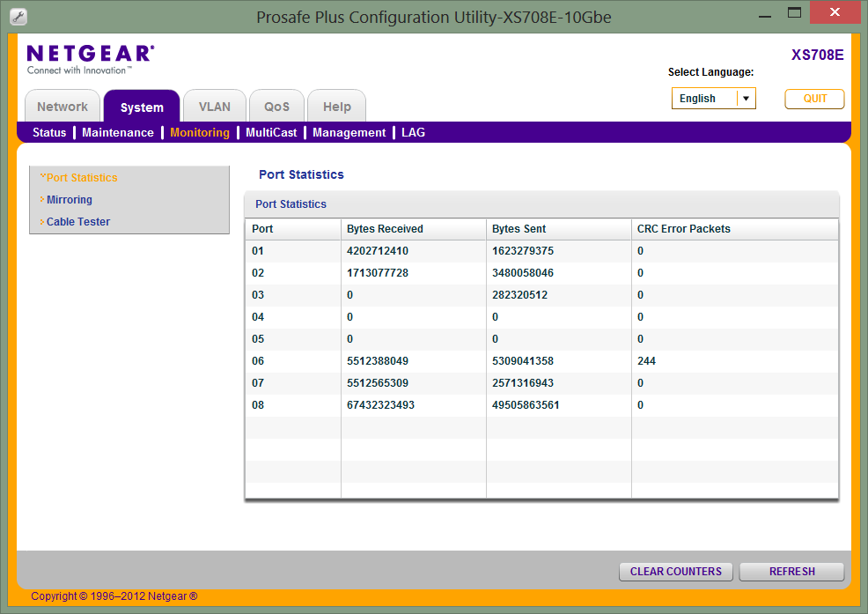Click bytes sent value 49505863561
This screenshot has height=614, width=868.
pyautogui.click(x=526, y=405)
